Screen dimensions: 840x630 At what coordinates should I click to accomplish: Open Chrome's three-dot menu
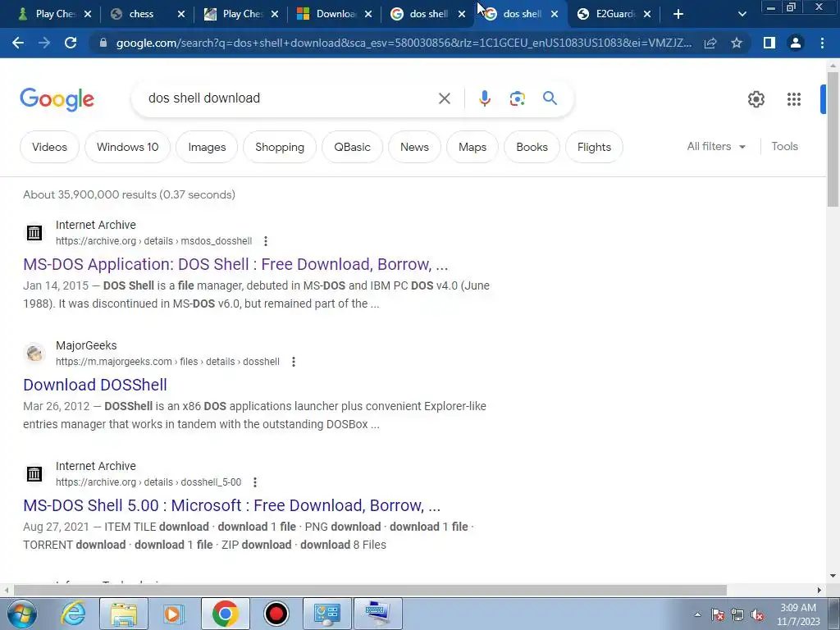[x=822, y=43]
